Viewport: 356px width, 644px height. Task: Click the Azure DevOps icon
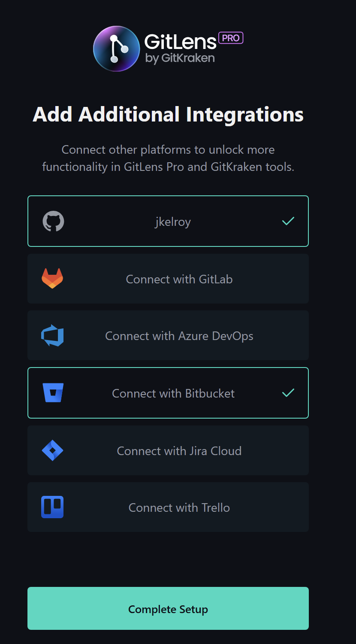tap(52, 335)
